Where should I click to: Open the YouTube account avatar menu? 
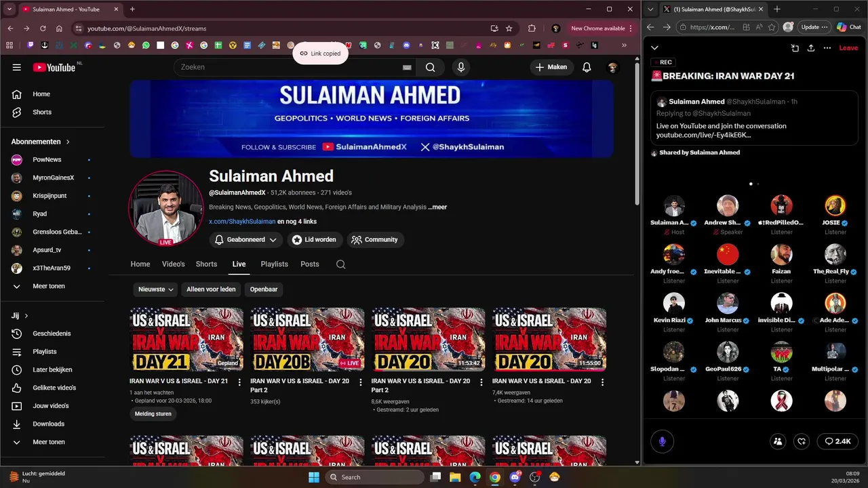point(612,67)
